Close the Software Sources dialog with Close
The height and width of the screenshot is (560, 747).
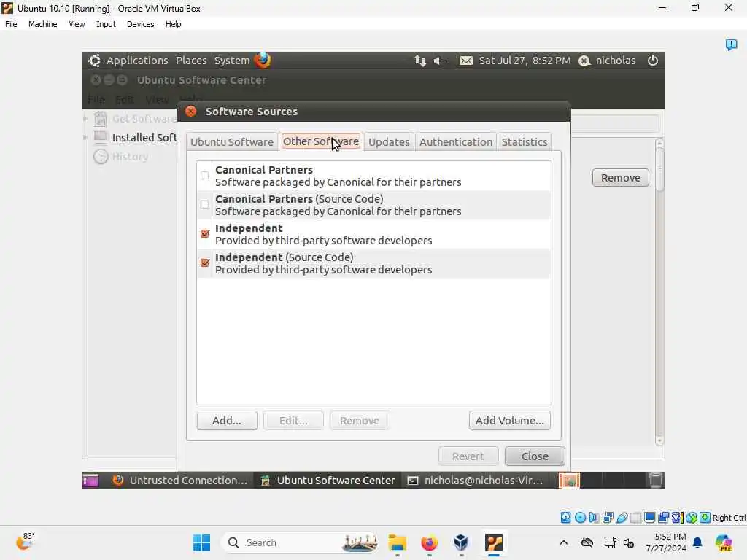(535, 456)
